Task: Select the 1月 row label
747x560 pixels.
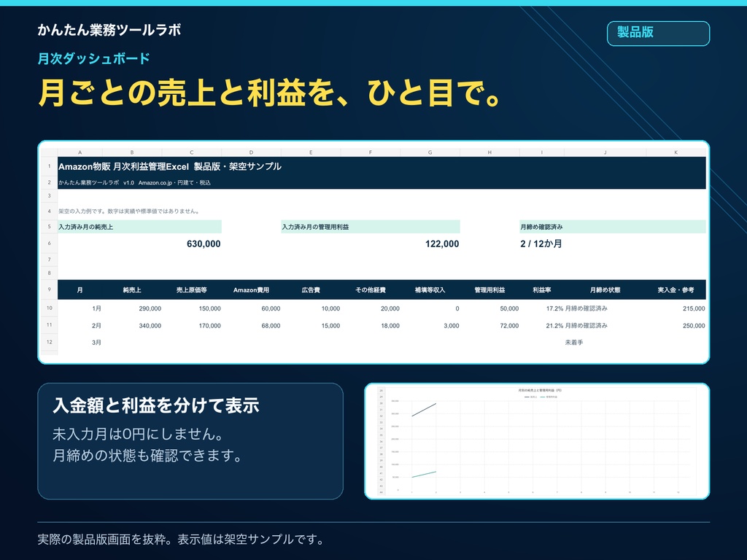Action: coord(96,308)
